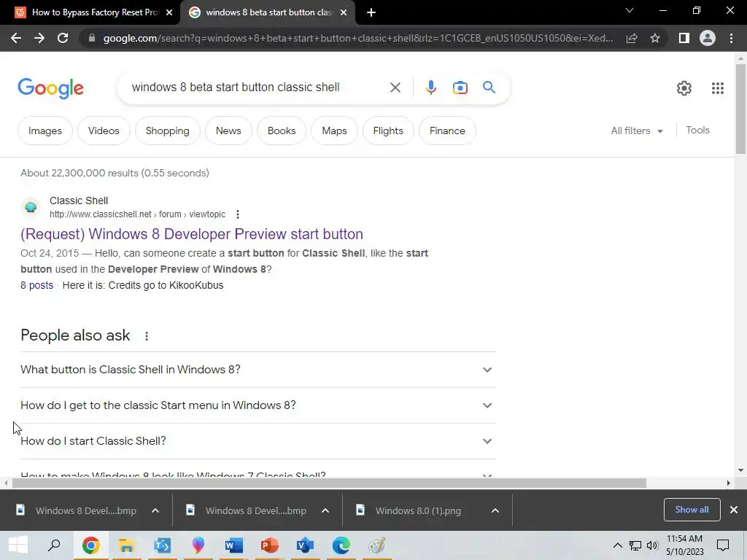Open the Paint app in the taskbar

pos(377,545)
